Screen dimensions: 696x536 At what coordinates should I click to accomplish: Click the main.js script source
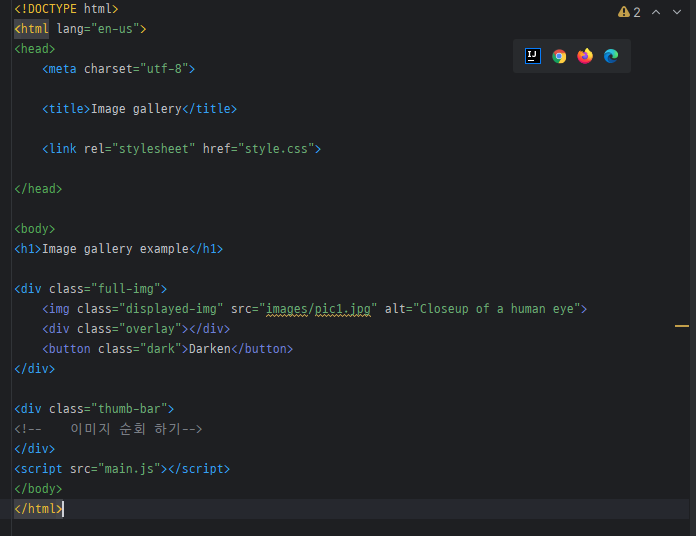(x=129, y=469)
